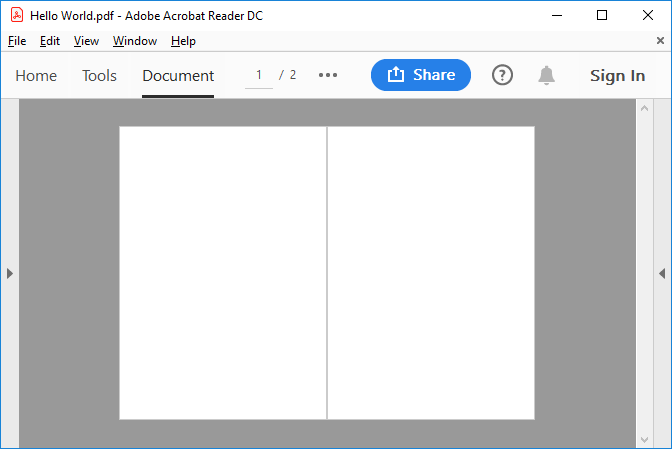Click the second page of the document
672x449 pixels.
tap(431, 273)
